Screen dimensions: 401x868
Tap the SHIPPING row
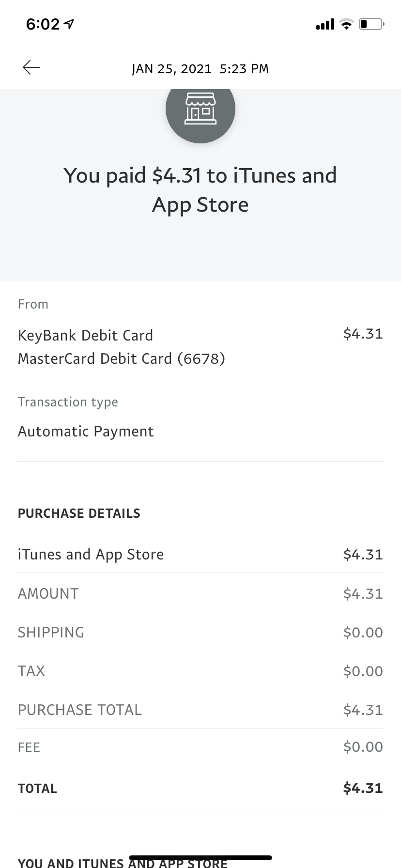[200, 632]
